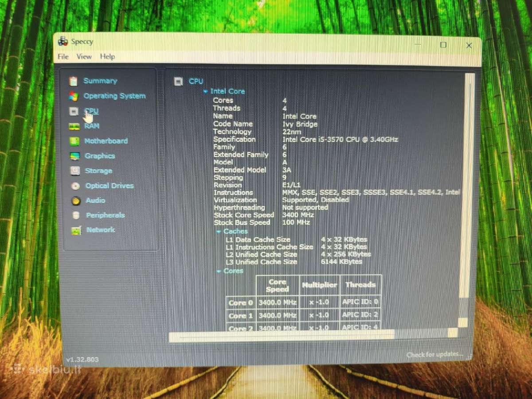The width and height of the screenshot is (532, 399).
Task: Click the Summary clipboard icon in sidebar
Action: point(73,81)
